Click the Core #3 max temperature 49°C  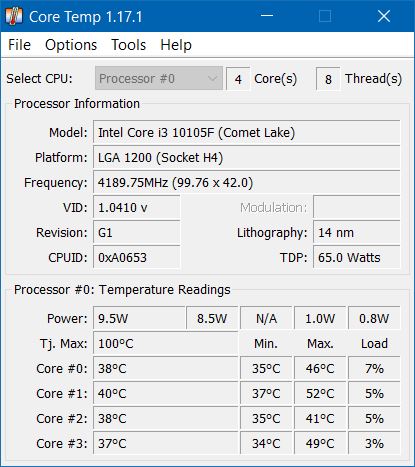[320, 443]
